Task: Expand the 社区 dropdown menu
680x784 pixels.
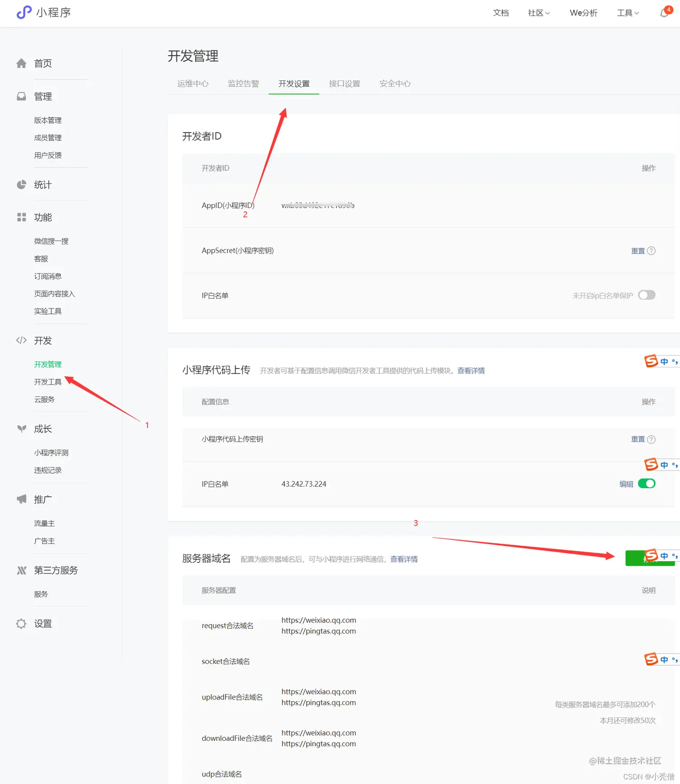Action: coord(539,13)
